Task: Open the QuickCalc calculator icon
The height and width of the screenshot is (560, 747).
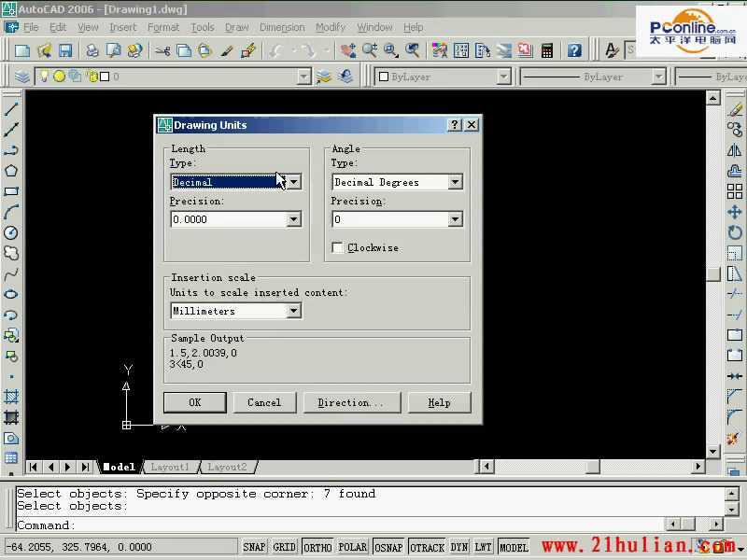Action: pos(547,50)
